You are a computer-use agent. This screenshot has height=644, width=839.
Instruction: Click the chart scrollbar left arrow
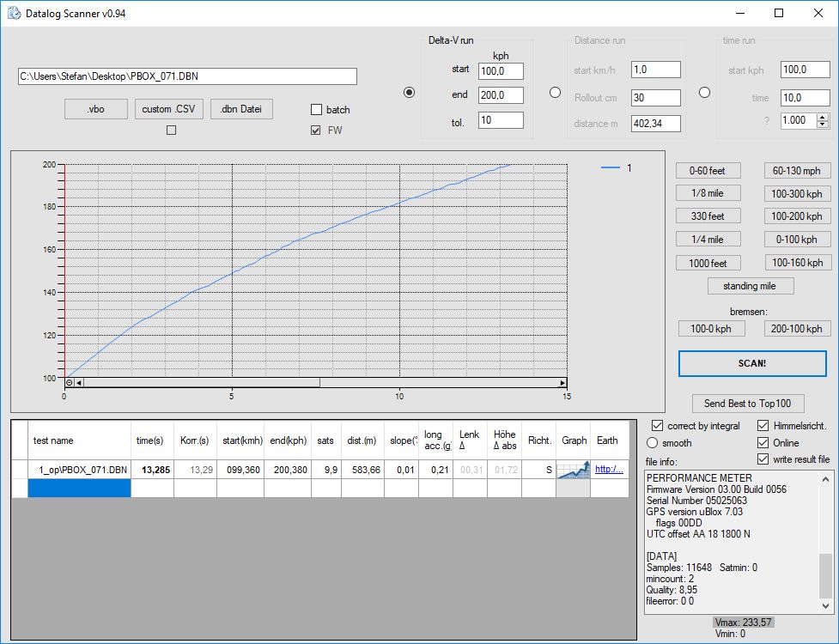point(79,383)
